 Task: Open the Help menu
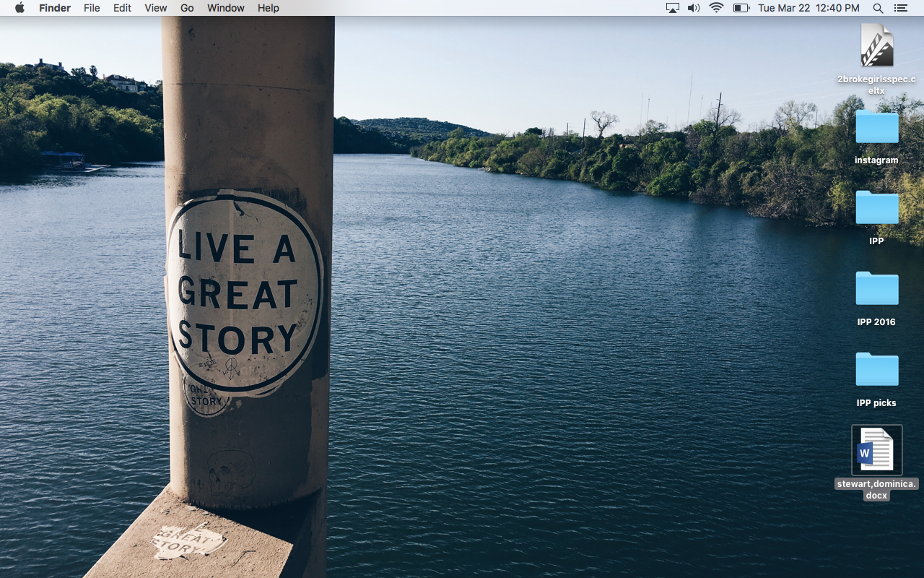coord(268,8)
